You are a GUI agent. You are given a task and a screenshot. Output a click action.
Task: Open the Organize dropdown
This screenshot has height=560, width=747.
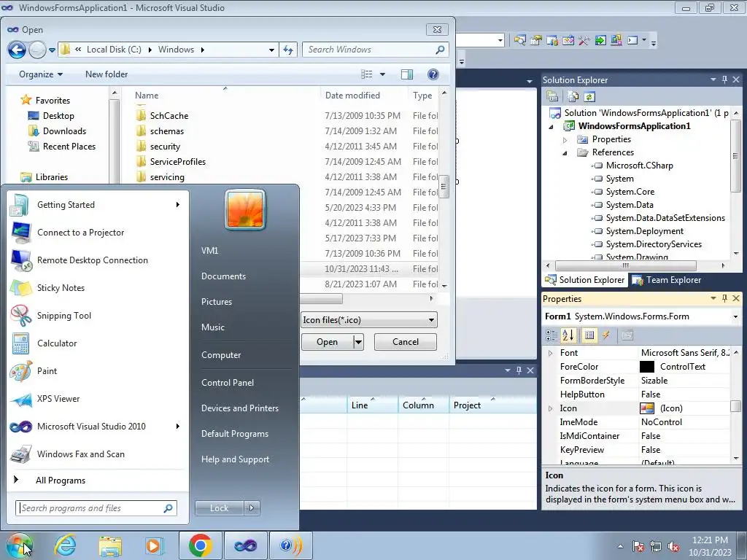coord(41,74)
